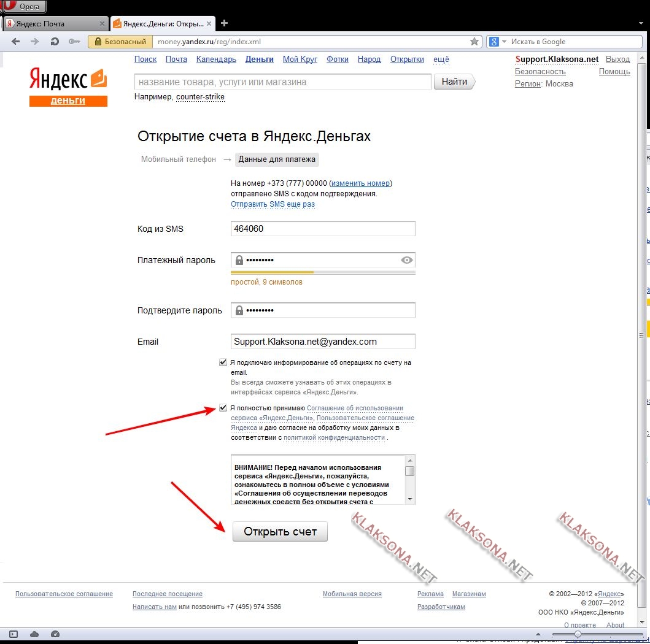Open the Разработчикам footer link
Image resolution: width=650 pixels, height=644 pixels.
[x=441, y=607]
